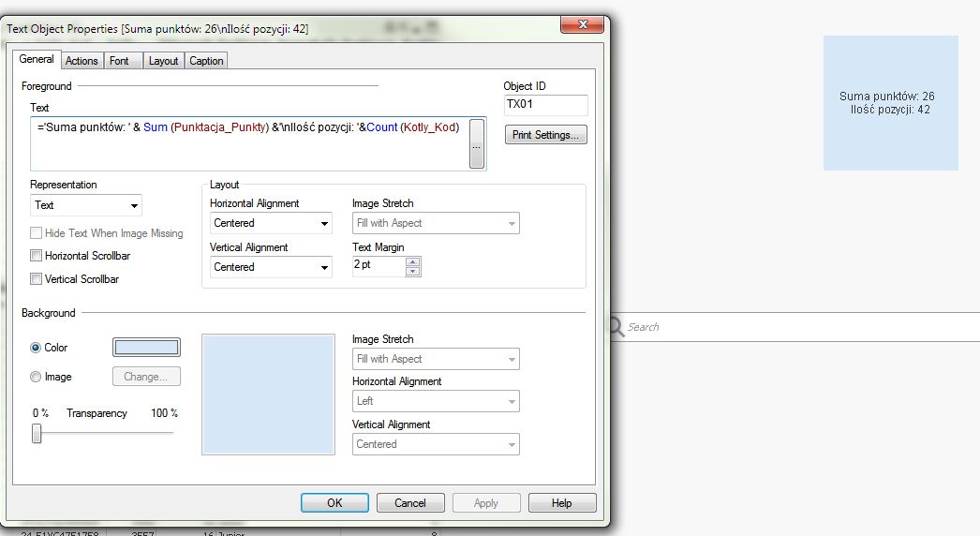Image resolution: width=980 pixels, height=536 pixels.
Task: Switch to the Caption tab
Action: pyautogui.click(x=206, y=61)
